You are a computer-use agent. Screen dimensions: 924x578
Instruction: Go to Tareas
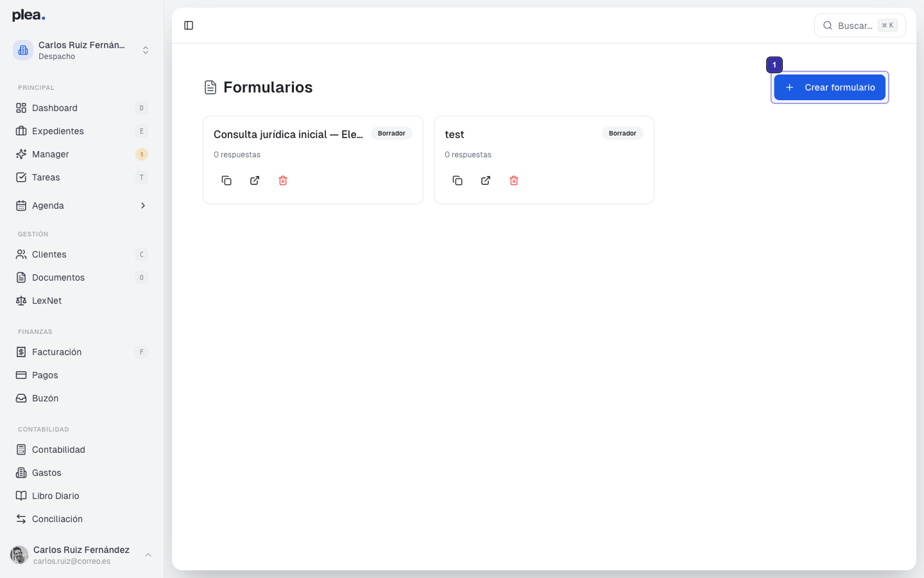click(x=82, y=177)
